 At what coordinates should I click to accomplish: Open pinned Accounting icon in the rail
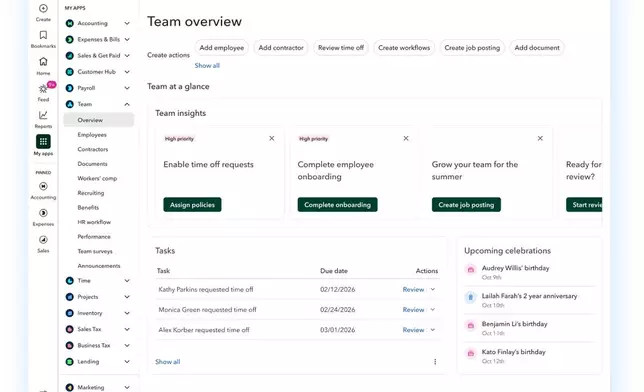[x=43, y=186]
